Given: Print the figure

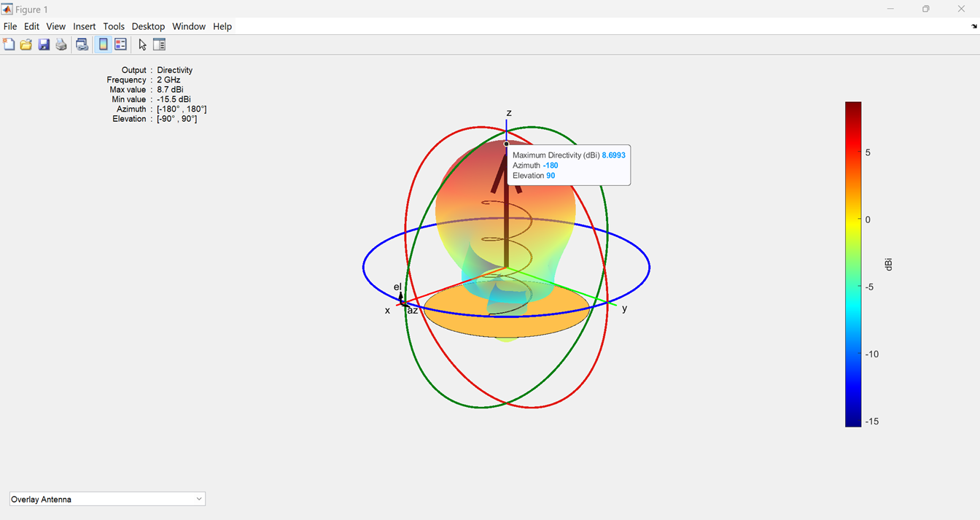Looking at the screenshot, I should pyautogui.click(x=61, y=44).
